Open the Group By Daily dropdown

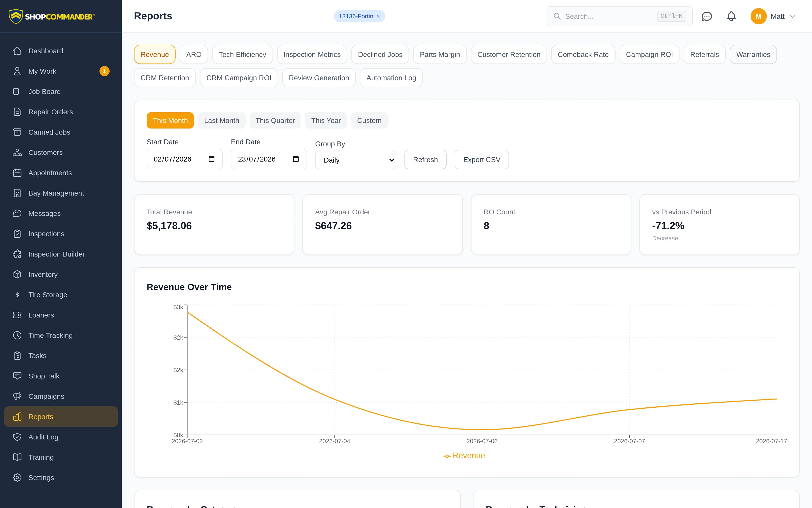click(356, 160)
